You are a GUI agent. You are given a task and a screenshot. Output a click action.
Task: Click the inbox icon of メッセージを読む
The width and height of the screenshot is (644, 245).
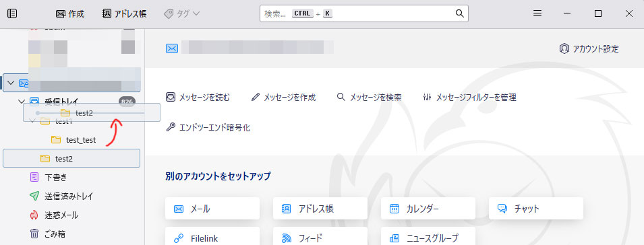[x=171, y=97]
